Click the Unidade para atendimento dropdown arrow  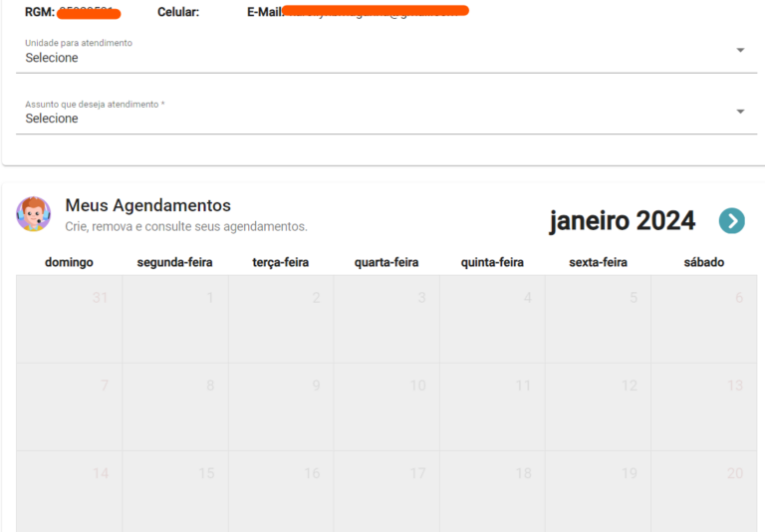click(740, 51)
